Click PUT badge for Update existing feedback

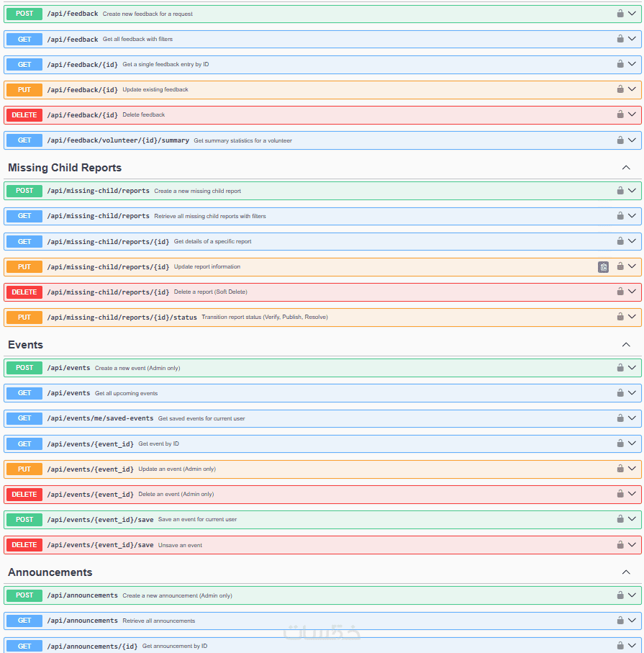24,89
